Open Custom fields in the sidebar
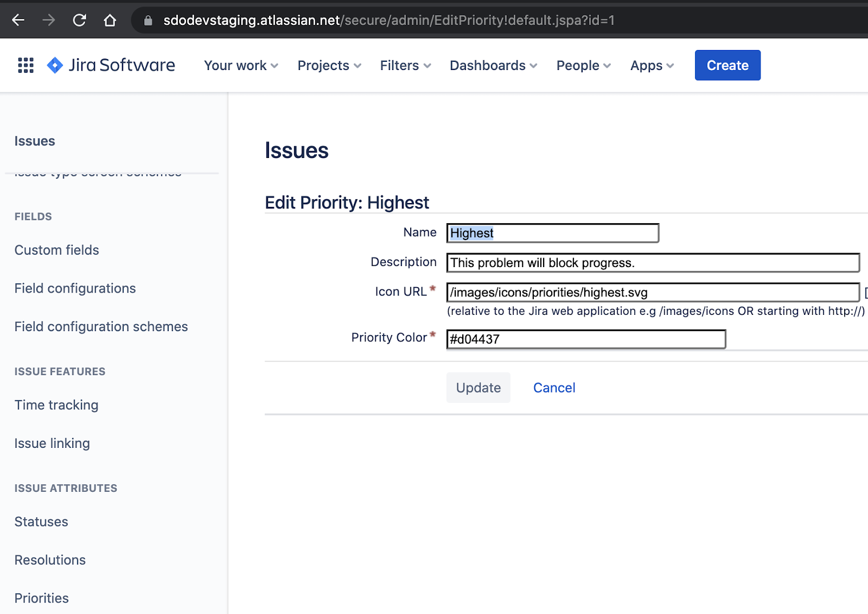 (57, 250)
